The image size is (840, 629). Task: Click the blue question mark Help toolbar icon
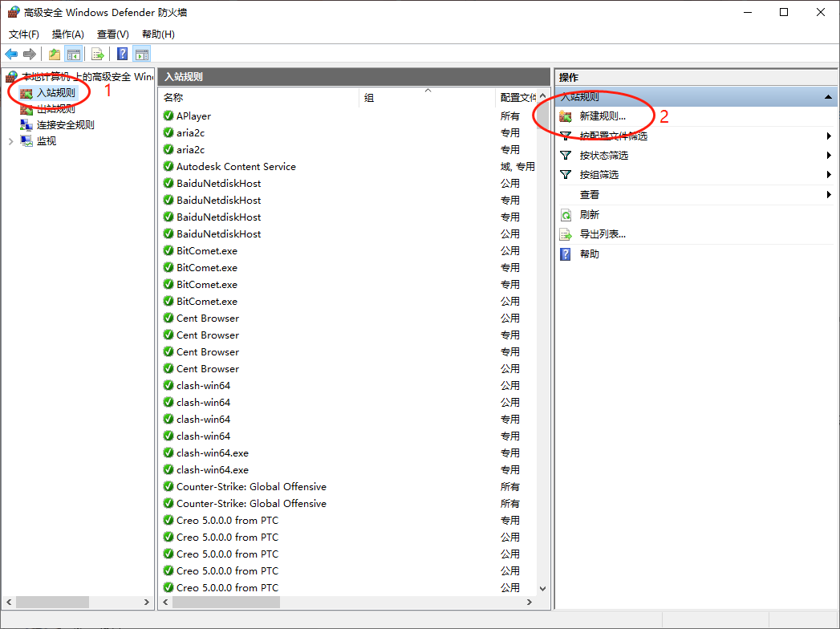coord(122,54)
